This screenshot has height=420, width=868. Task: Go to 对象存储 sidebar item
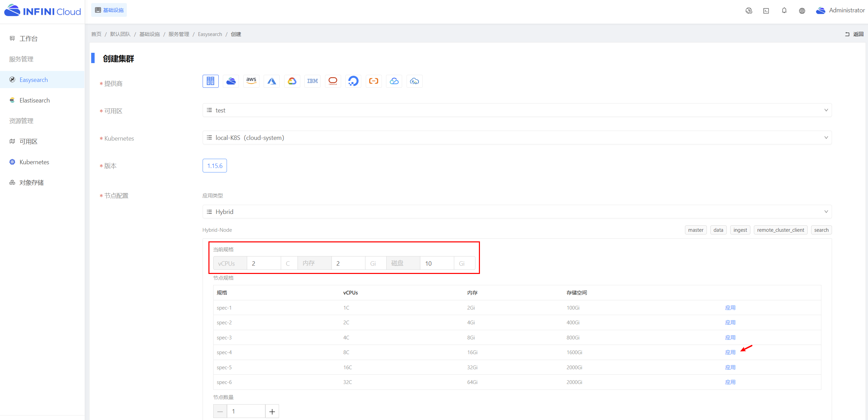[32, 183]
